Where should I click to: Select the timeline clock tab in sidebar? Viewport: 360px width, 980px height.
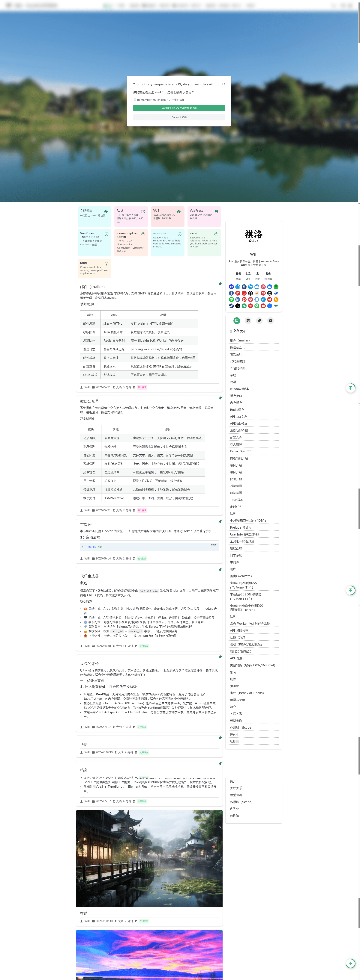coord(271,321)
